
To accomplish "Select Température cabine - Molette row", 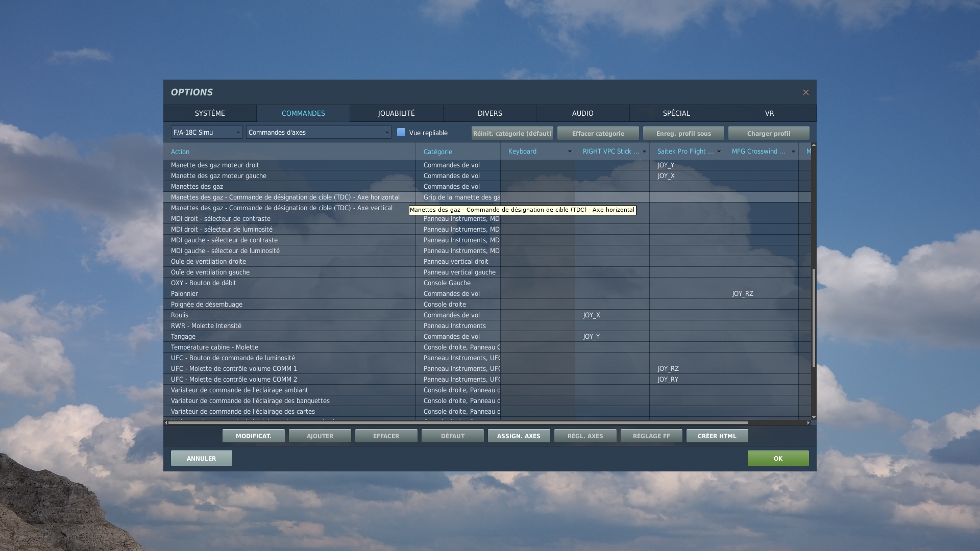I will 487,347.
